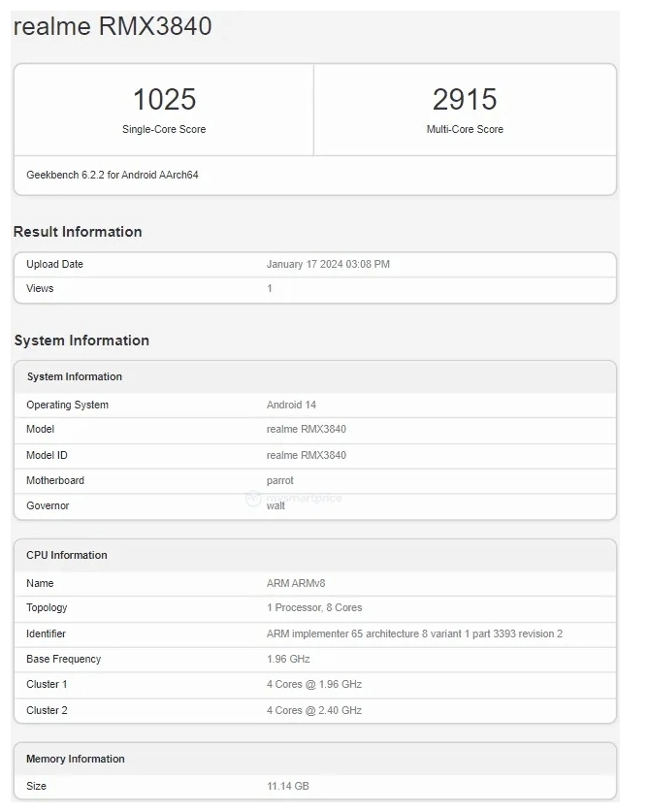Select the Android 14 value
Image resolution: width=649 pixels, height=812 pixels.
tap(291, 405)
